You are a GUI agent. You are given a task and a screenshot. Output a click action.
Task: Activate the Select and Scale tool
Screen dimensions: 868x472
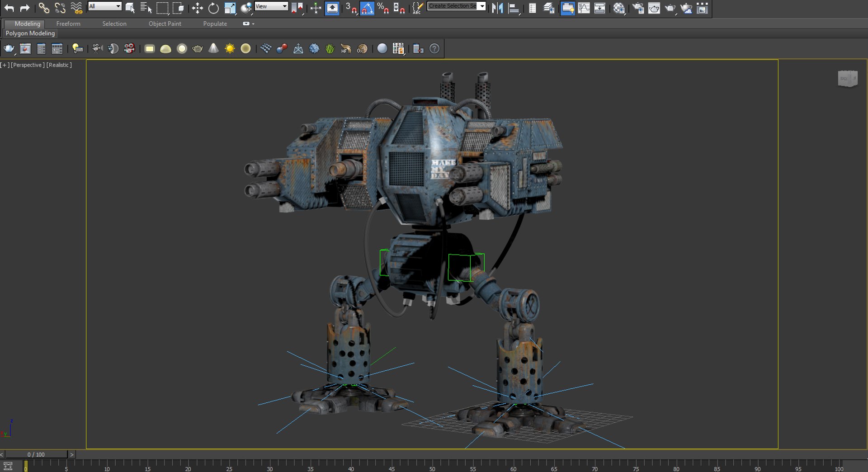click(x=230, y=8)
